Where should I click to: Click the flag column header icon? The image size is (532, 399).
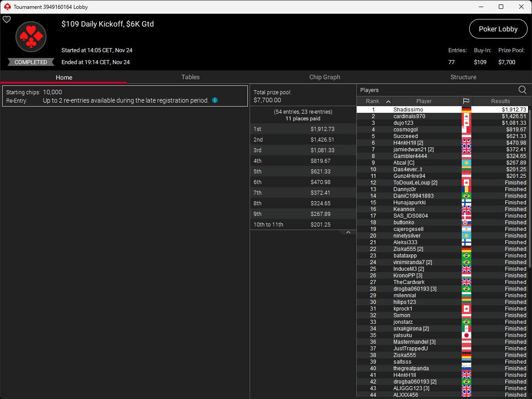466,101
